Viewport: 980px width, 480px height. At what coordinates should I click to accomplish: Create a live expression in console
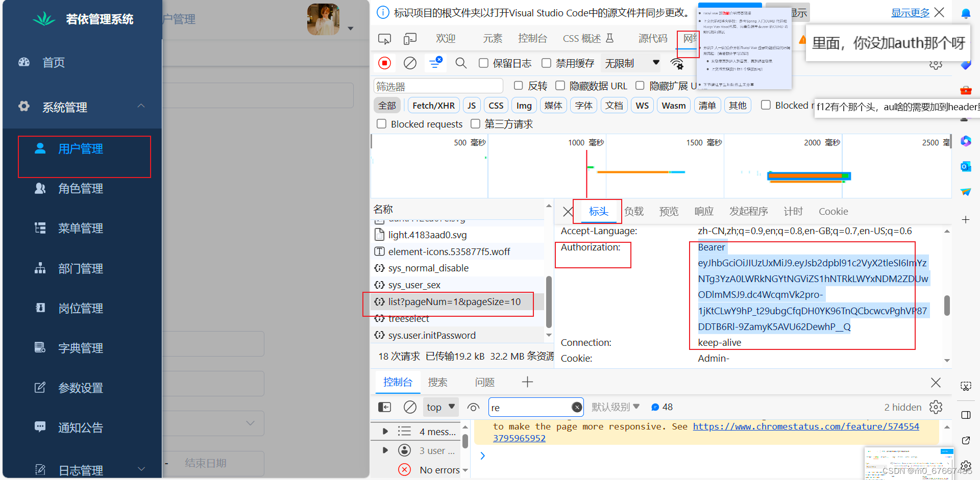pos(473,407)
